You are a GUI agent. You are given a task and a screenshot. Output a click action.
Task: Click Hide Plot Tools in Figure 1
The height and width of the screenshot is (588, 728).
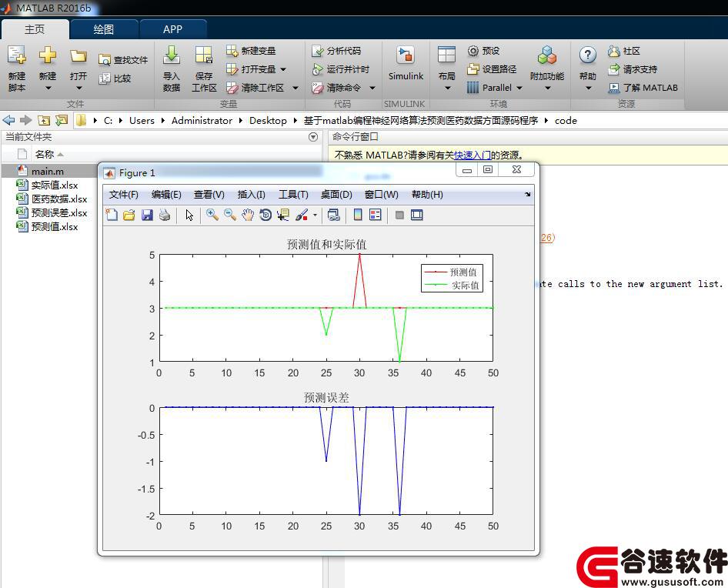(399, 215)
